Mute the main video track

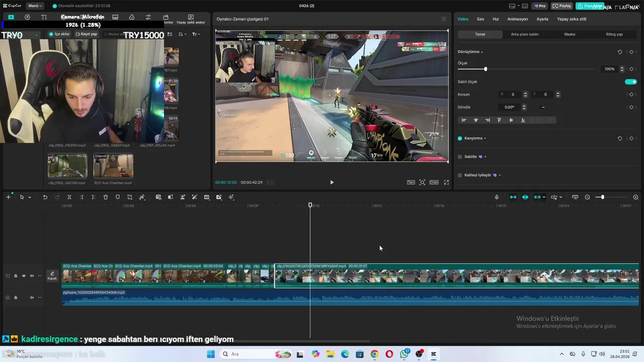pos(32,276)
